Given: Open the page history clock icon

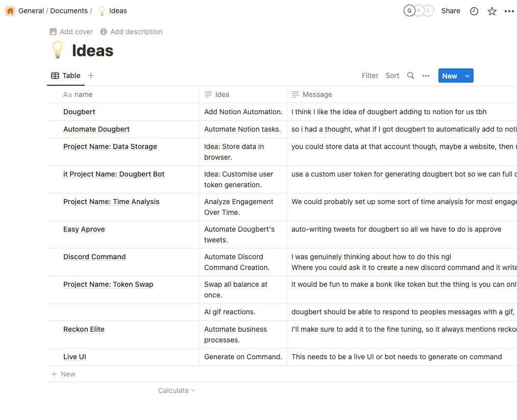Looking at the screenshot, I should click(474, 11).
